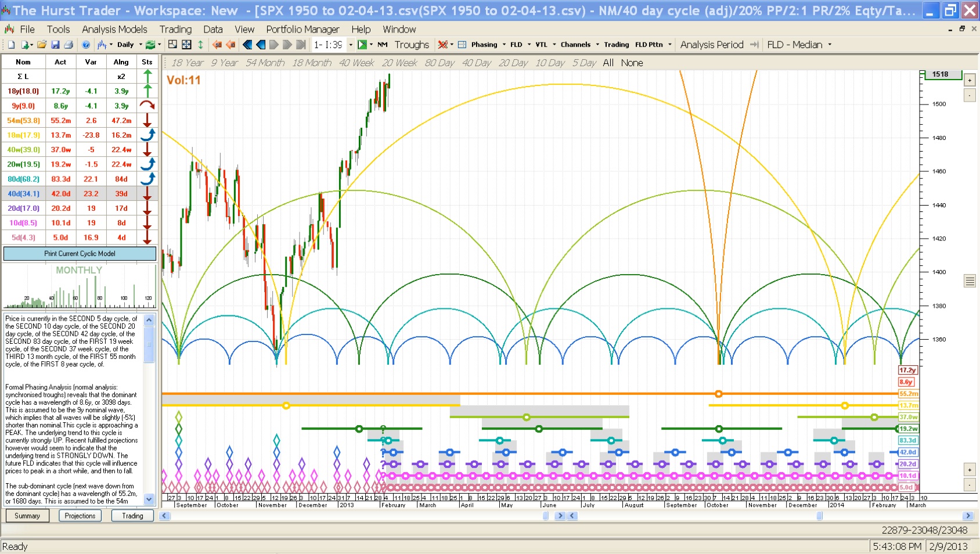This screenshot has width=980, height=554.
Task: Jump to last bar with skip-to-end arrow
Action: pos(301,45)
